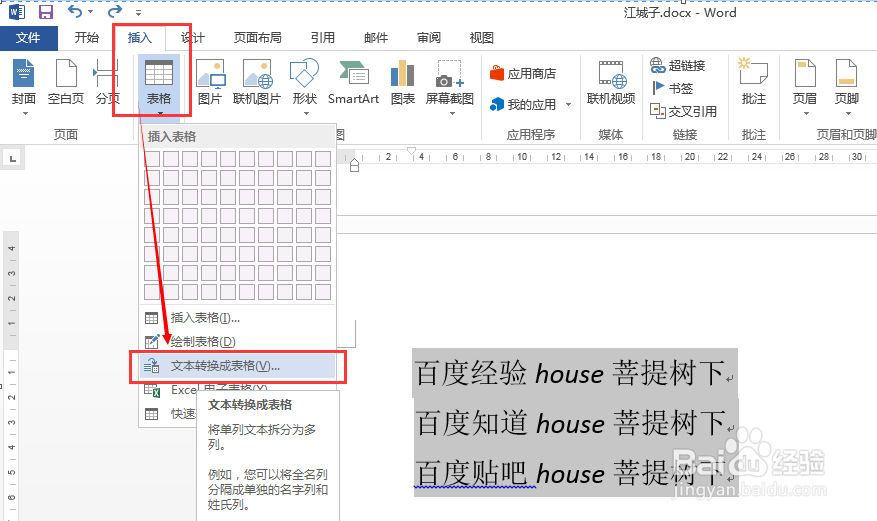
Task: Expand the 我的应用 dropdown arrow
Action: 568,105
